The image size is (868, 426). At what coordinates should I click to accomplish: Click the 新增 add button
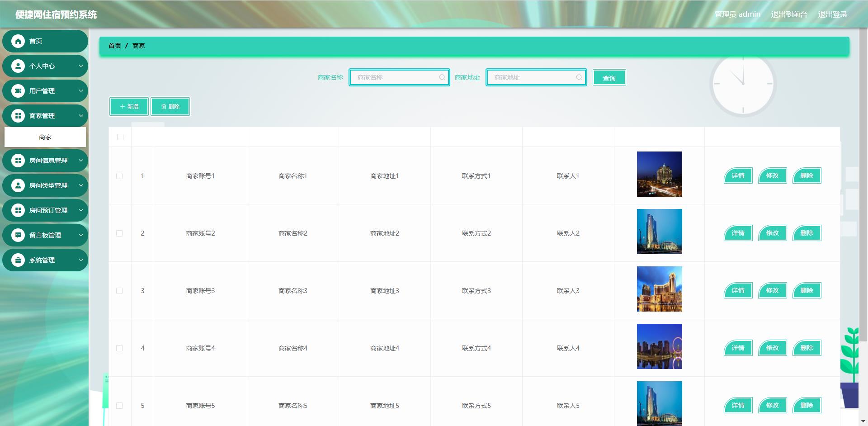(129, 107)
